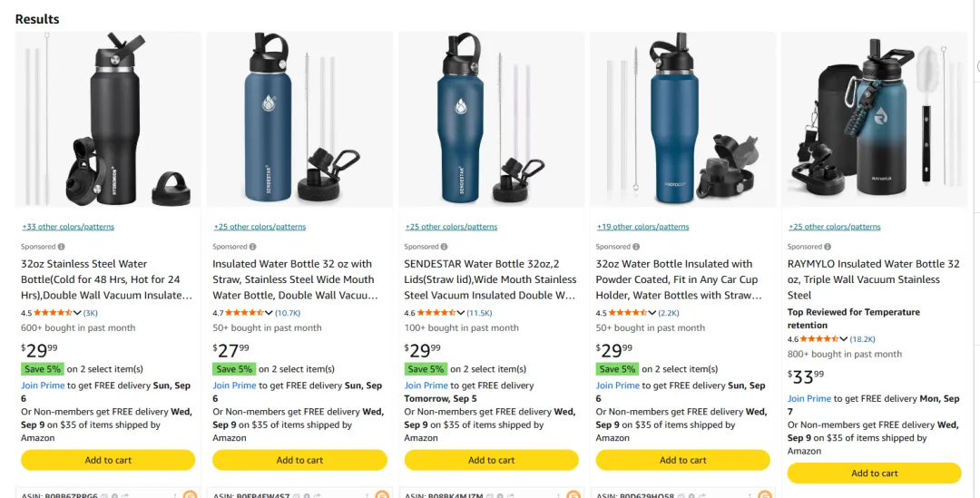The image size is (980, 498).
Task: Click the star rating icons of the $27.99 bottle
Action: coord(245,313)
